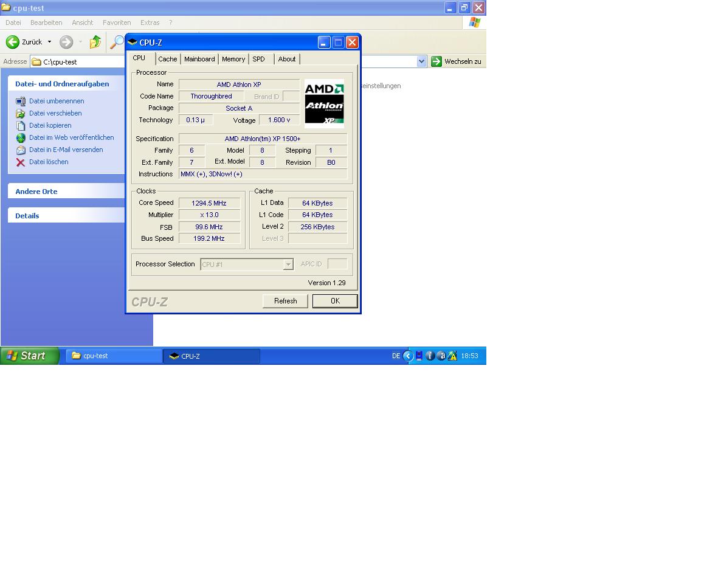Click Datei löschen task link
707x588 pixels.
click(49, 162)
